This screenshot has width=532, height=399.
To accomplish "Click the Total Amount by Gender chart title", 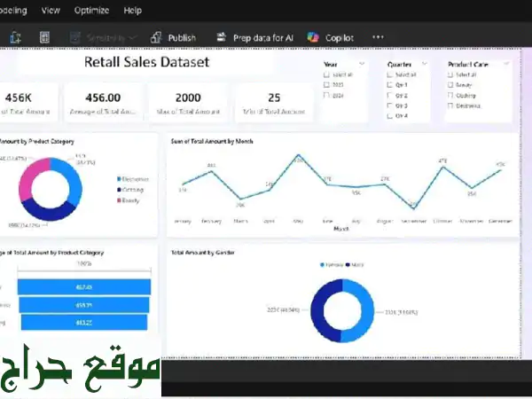I will (203, 253).
